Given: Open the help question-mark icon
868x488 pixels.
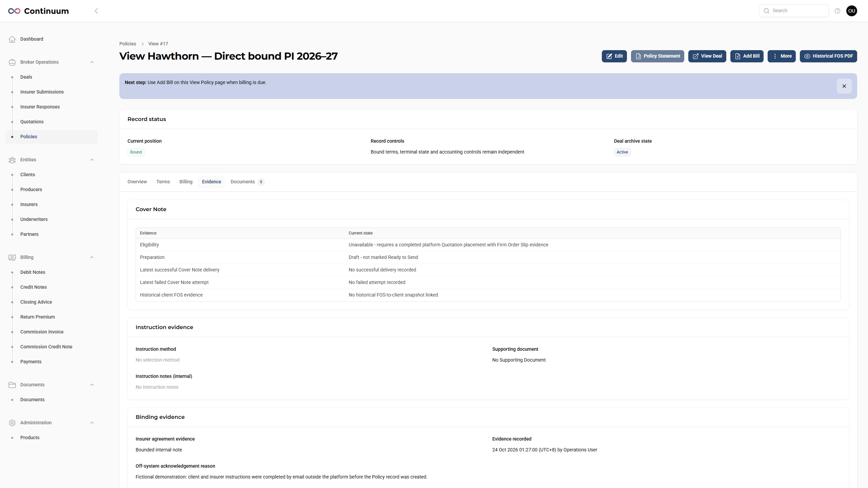Looking at the screenshot, I should tap(837, 11).
